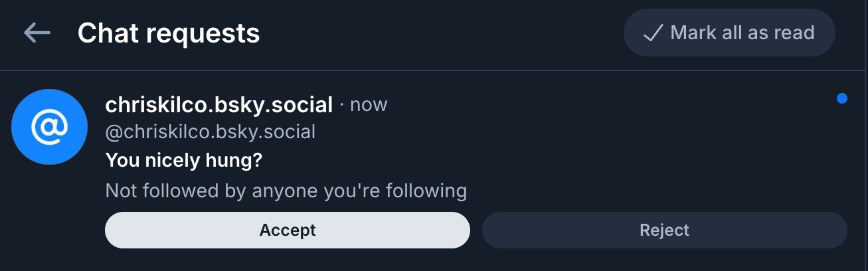Open the chriskilco.bsky.social display name link
This screenshot has width=868, height=271.
pos(218,105)
